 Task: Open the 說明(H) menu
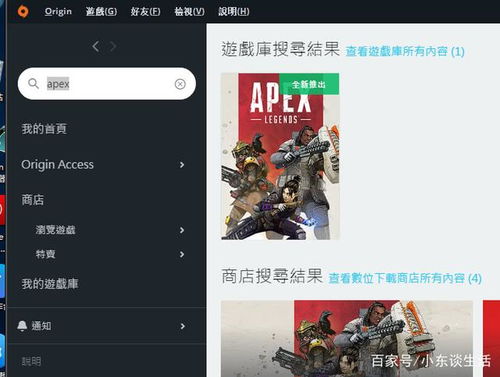[233, 11]
